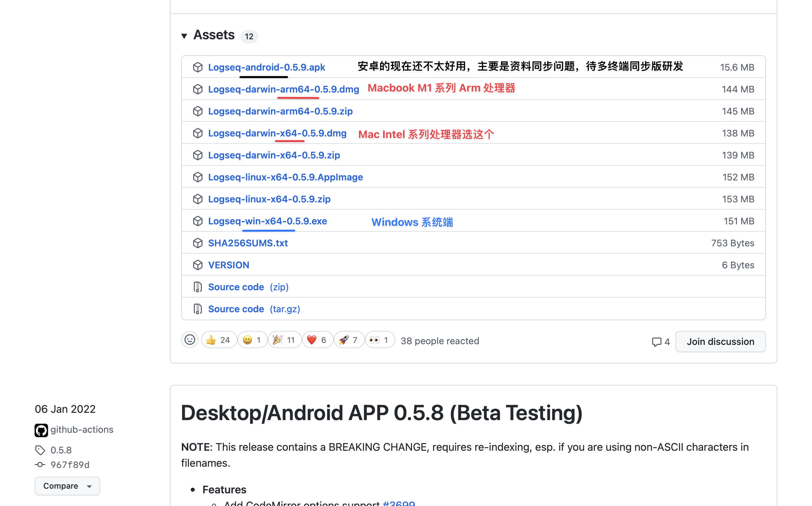Image resolution: width=812 pixels, height=506 pixels.
Task: Download Logseq-win-x64-0.5.9.exe
Action: click(267, 221)
